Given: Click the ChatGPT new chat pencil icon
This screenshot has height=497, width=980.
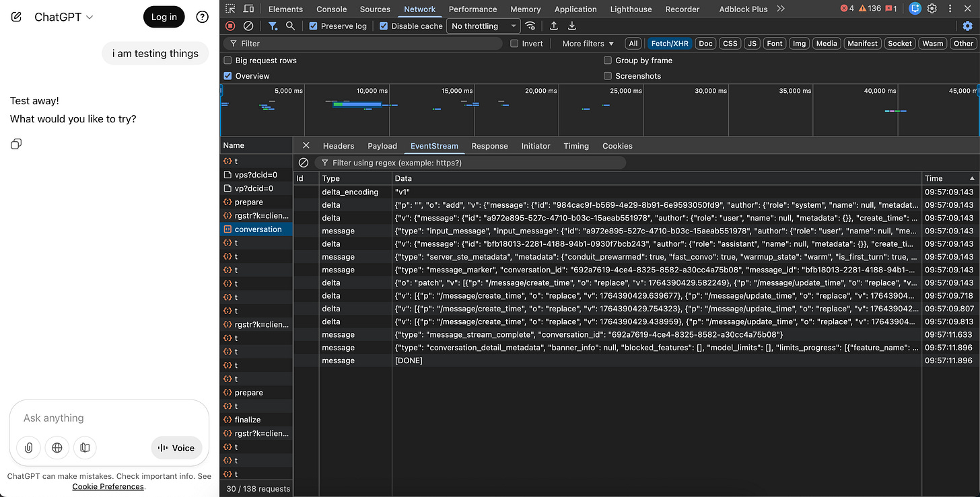Looking at the screenshot, I should [x=16, y=17].
